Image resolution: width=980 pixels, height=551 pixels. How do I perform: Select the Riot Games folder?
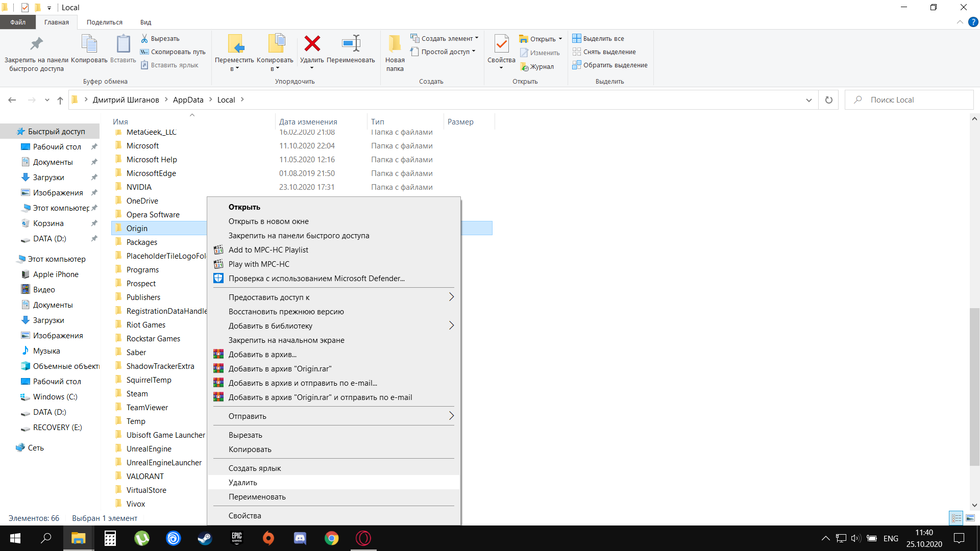[146, 324]
